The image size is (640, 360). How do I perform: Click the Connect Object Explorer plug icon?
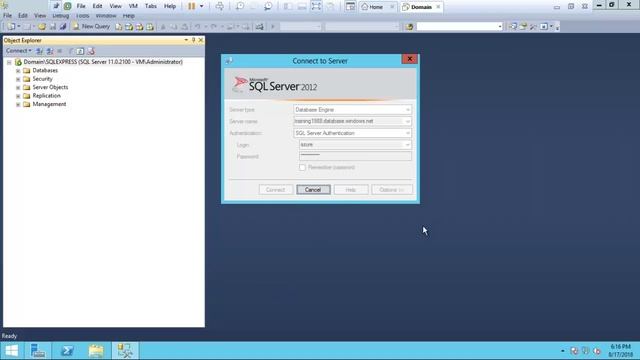point(39,51)
